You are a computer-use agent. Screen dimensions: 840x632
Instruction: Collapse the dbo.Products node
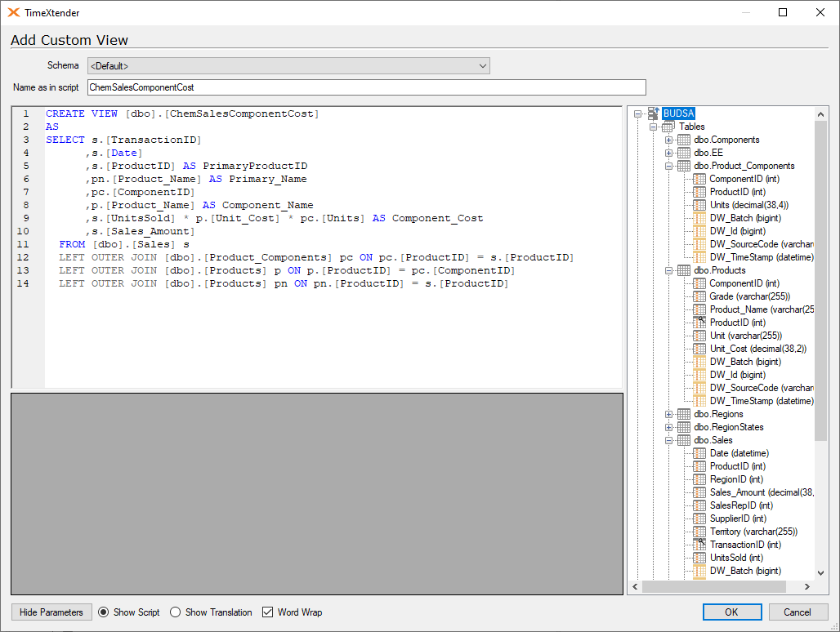click(x=668, y=270)
